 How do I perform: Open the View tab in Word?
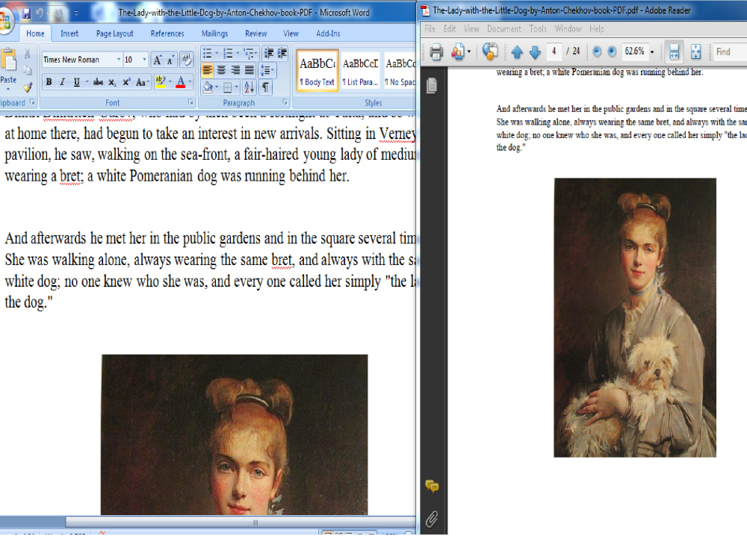291,34
